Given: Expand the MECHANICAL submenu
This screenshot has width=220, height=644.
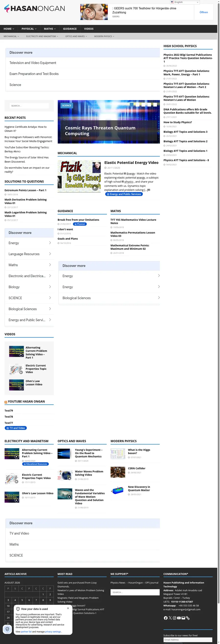Looking at the screenshot, I should pos(11,36).
